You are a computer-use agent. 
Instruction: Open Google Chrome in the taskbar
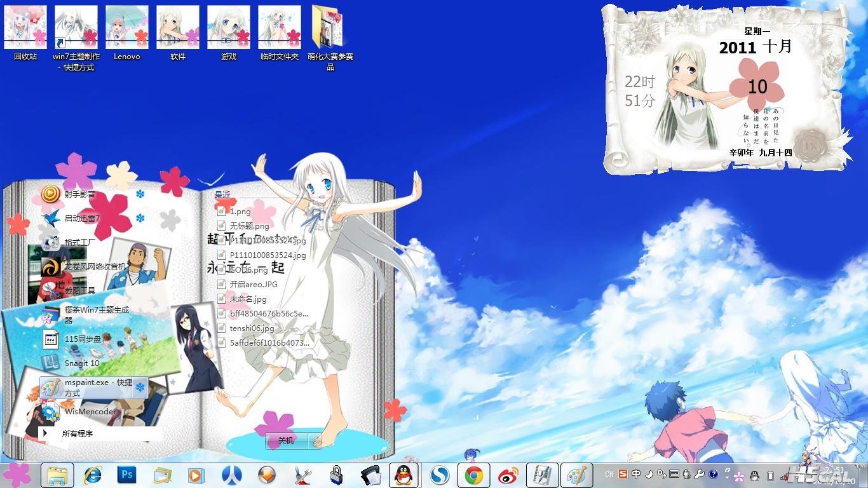tap(473, 475)
